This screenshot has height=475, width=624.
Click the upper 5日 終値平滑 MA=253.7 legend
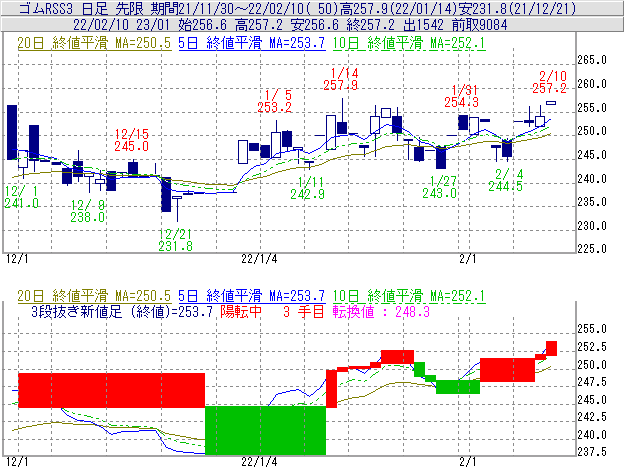tap(252, 43)
